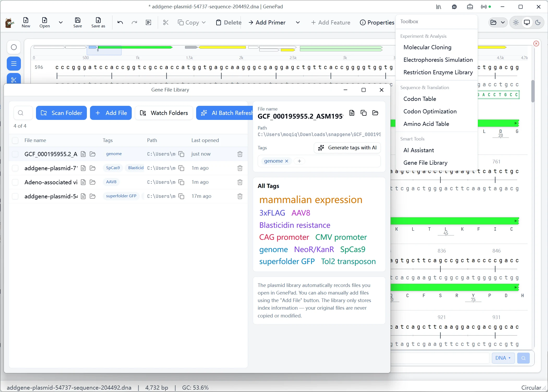Image resolution: width=548 pixels, height=392 pixels.
Task: Open a file using the Open icon
Action: tap(45, 22)
